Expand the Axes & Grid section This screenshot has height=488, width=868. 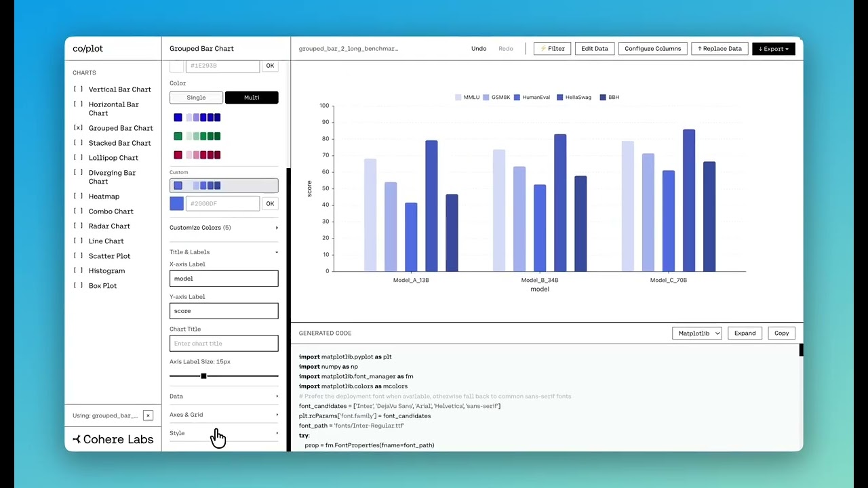click(x=224, y=415)
